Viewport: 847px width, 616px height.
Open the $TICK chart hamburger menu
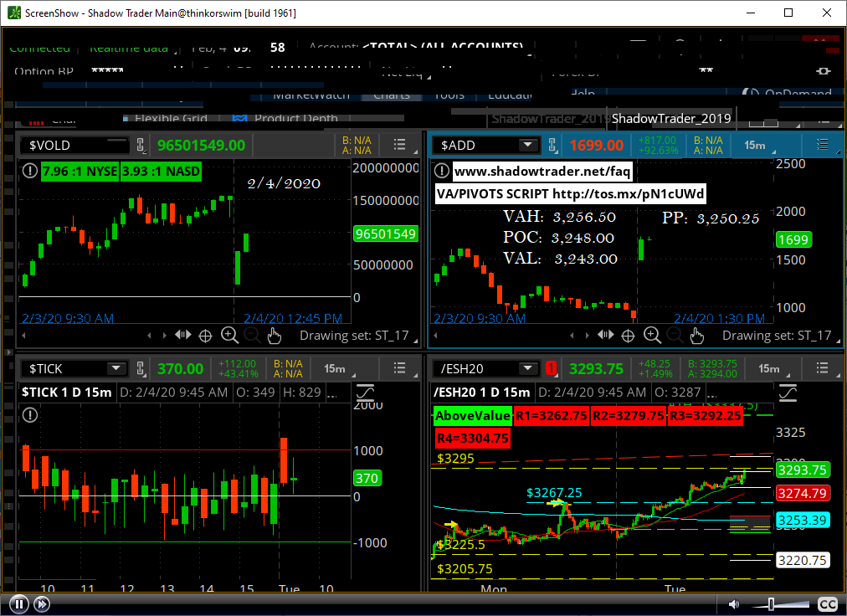coord(400,368)
